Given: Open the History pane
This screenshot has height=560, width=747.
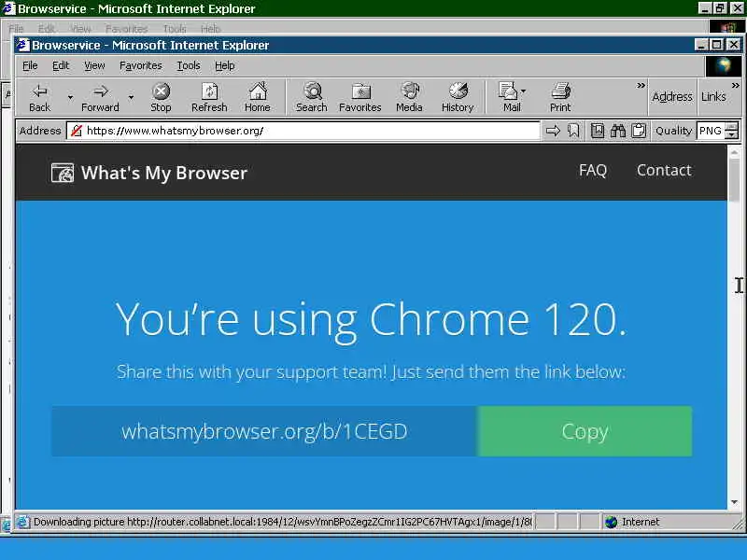Looking at the screenshot, I should point(458,98).
